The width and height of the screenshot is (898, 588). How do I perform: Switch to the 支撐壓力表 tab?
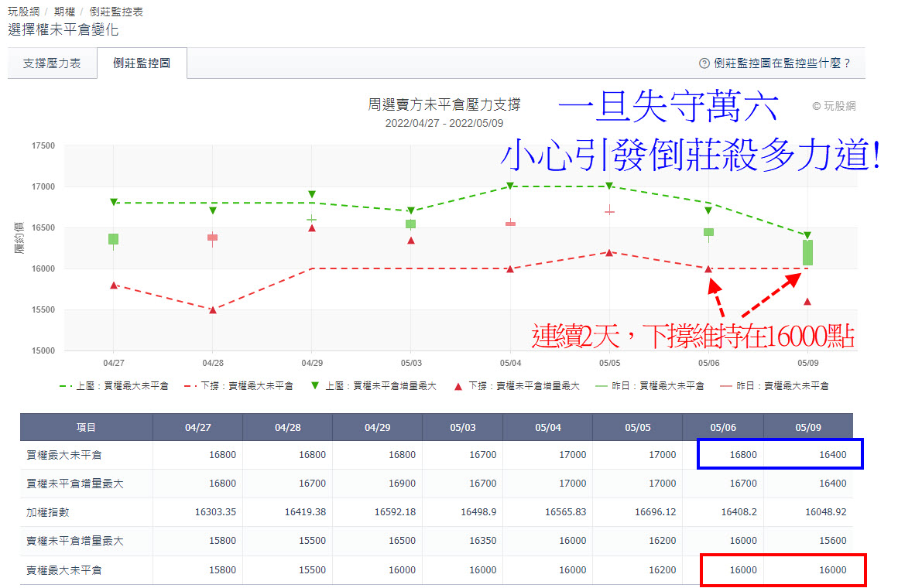52,63
